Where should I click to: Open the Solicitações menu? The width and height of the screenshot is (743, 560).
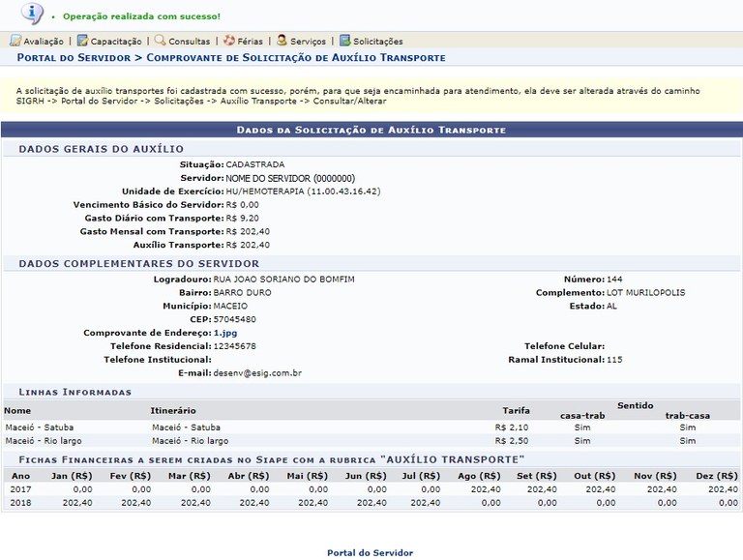point(377,42)
